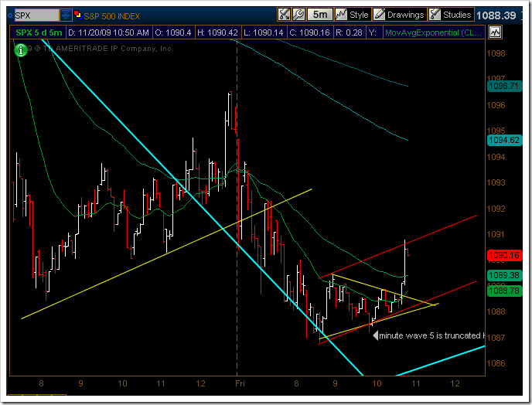Click the Fri date label on time axis
Image resolution: width=532 pixels, height=405 pixels.
point(240,383)
